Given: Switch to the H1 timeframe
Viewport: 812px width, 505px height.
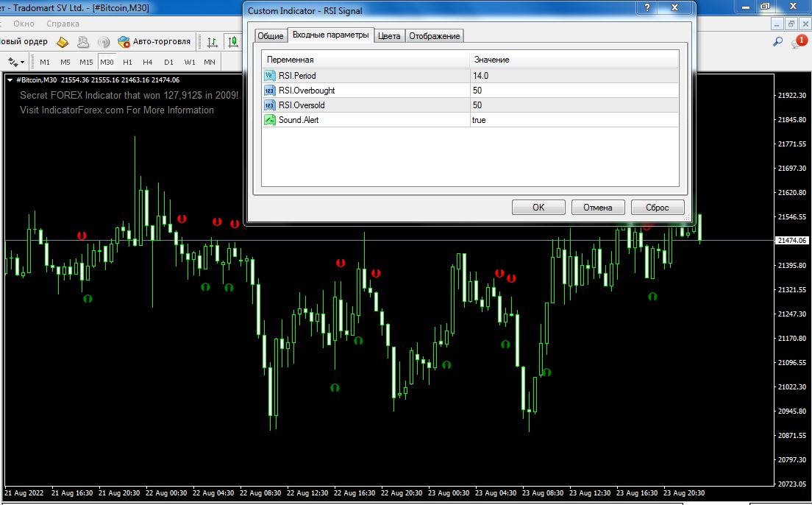Looking at the screenshot, I should coord(127,63).
